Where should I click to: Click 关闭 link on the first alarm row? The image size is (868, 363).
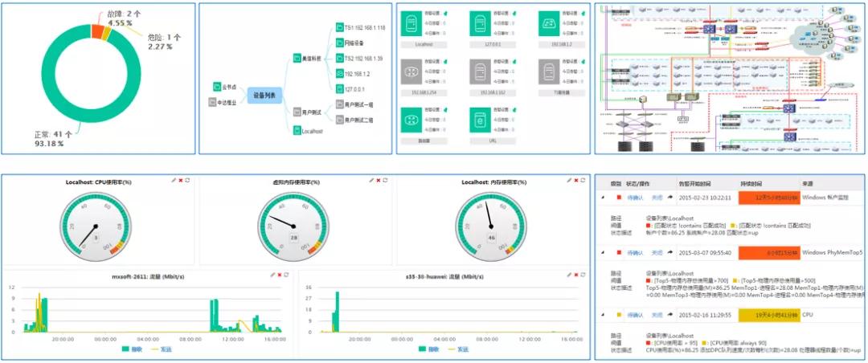click(x=657, y=198)
